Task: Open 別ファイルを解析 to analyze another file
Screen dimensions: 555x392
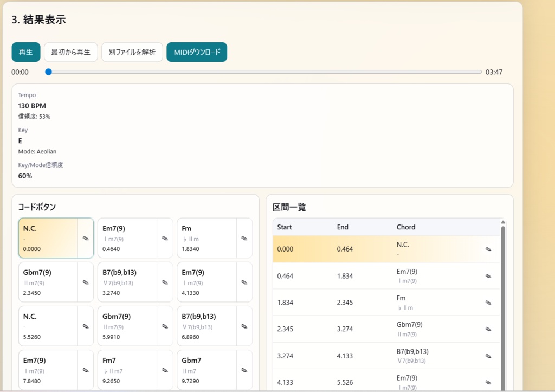Action: point(132,52)
